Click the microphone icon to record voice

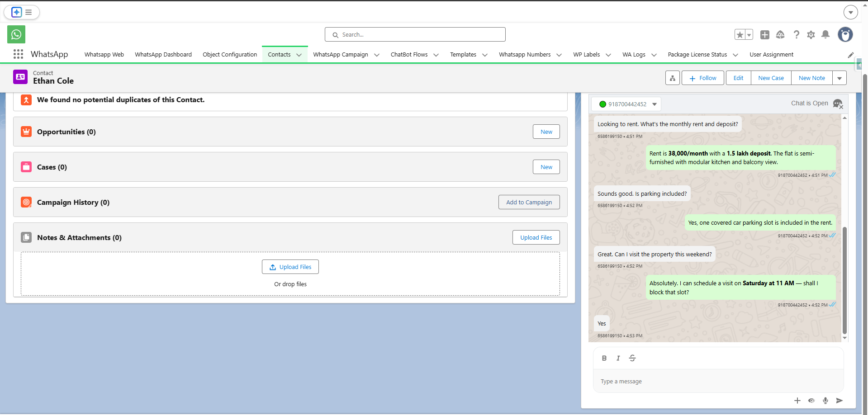825,401
